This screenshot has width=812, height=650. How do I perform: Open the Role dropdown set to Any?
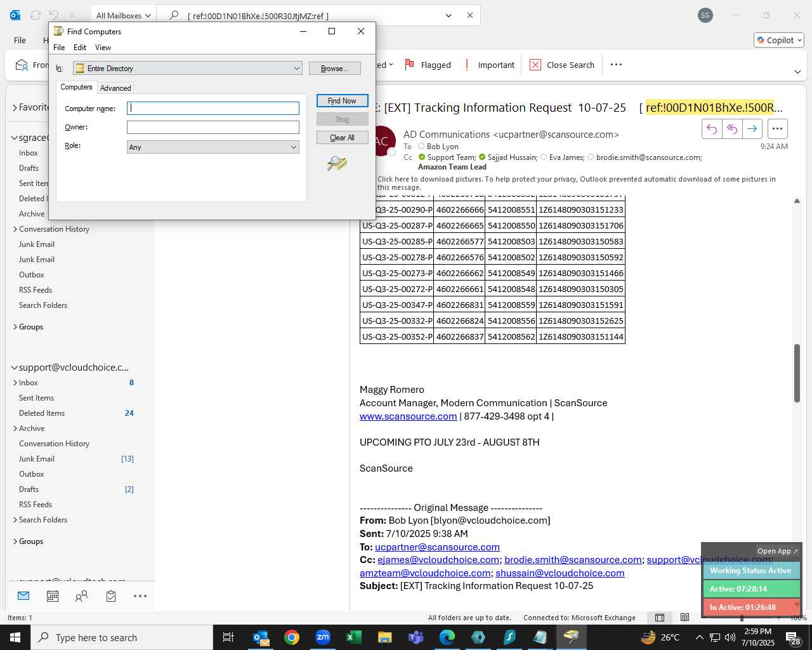tap(213, 147)
